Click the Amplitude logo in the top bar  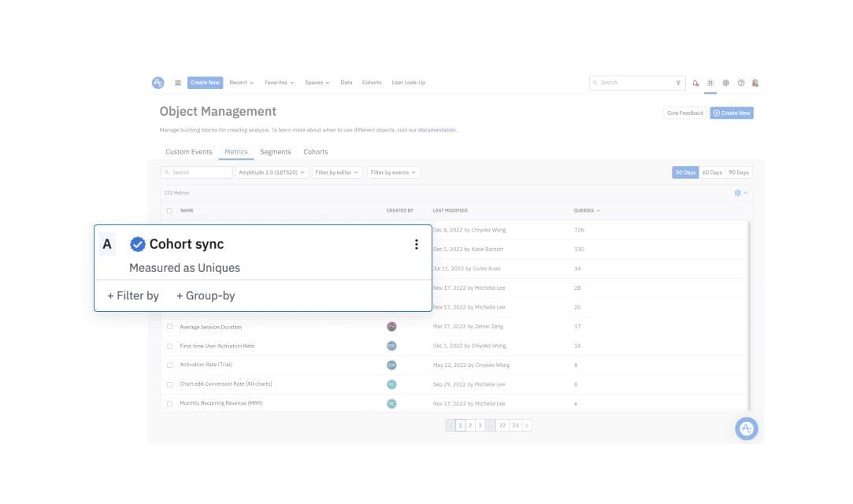158,83
